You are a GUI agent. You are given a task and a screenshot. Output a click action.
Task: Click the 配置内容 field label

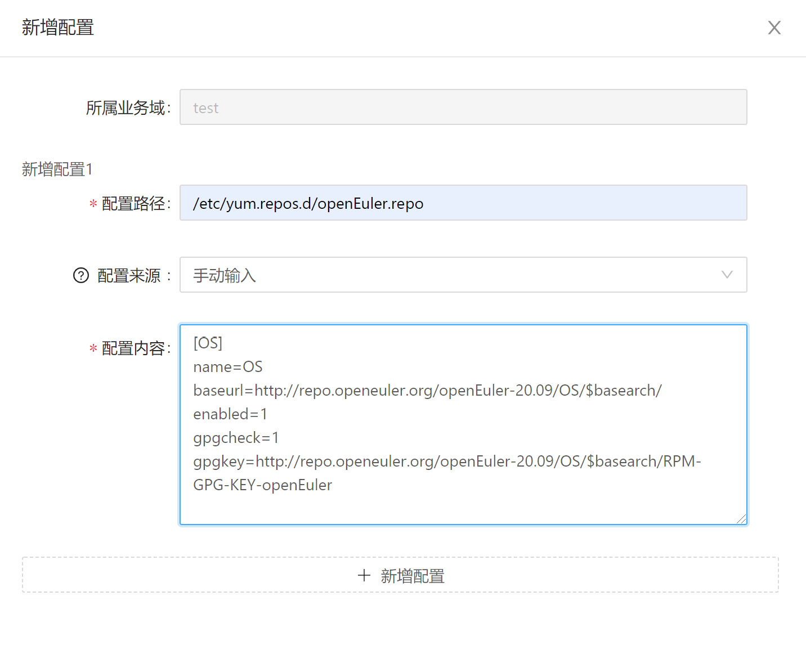[x=133, y=348]
